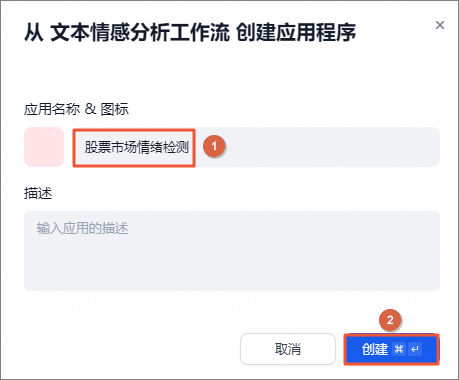Click the 应用名称 & 图标 label

tap(76, 109)
